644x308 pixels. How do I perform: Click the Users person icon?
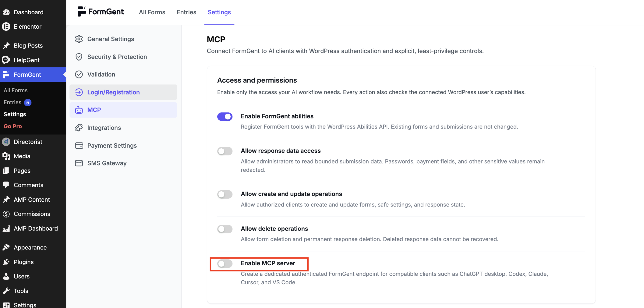(x=6, y=276)
